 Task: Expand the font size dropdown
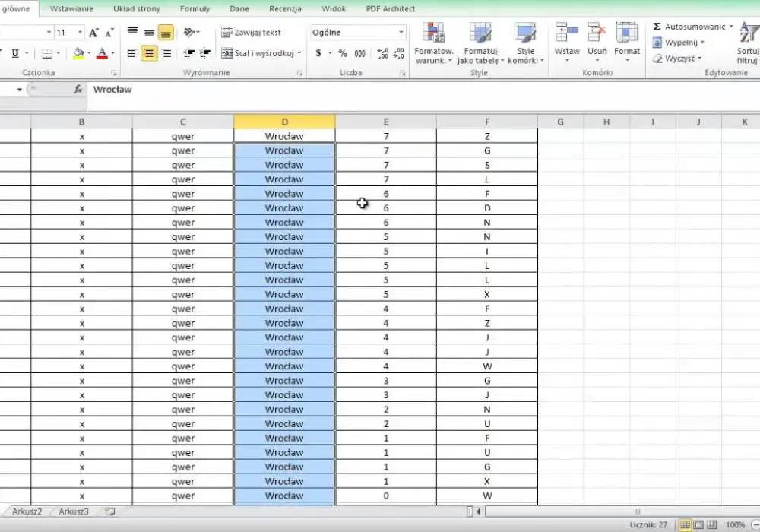[x=80, y=33]
